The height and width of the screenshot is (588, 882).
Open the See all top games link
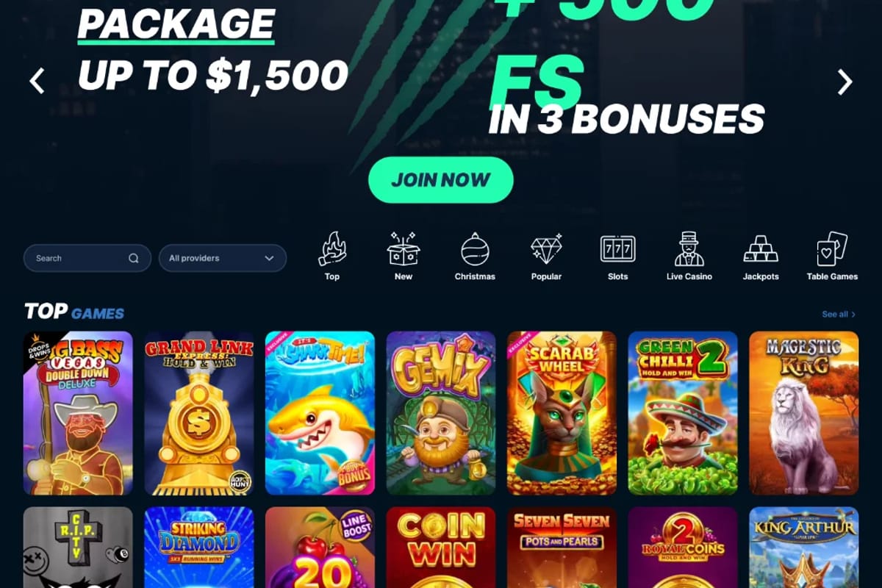pos(839,314)
